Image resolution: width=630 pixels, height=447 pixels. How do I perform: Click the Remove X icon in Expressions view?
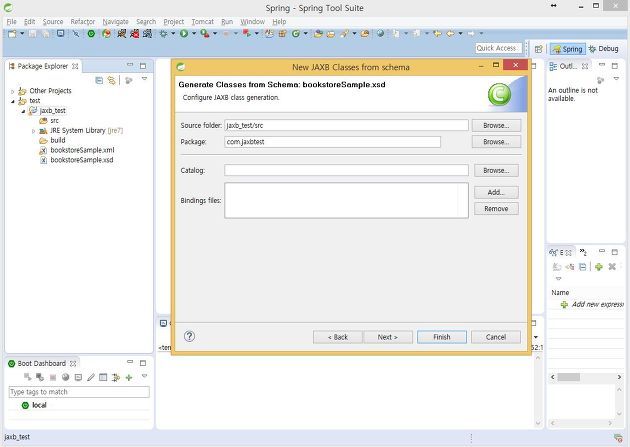pyautogui.click(x=612, y=267)
